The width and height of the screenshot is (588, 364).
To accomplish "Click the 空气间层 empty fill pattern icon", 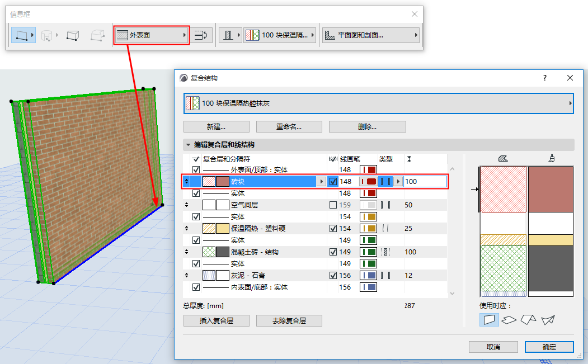I will [x=209, y=205].
